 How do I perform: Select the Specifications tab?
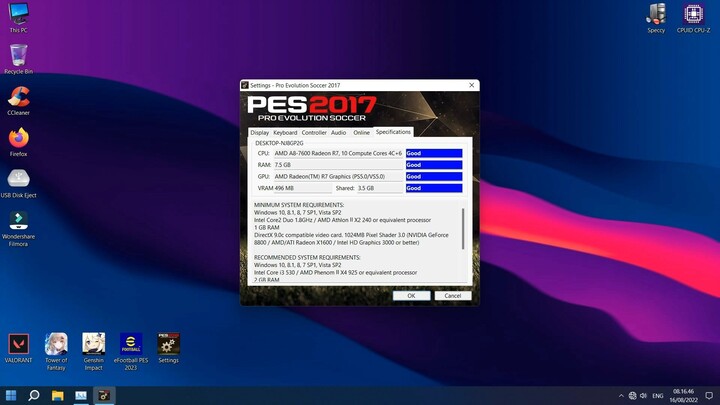point(393,132)
